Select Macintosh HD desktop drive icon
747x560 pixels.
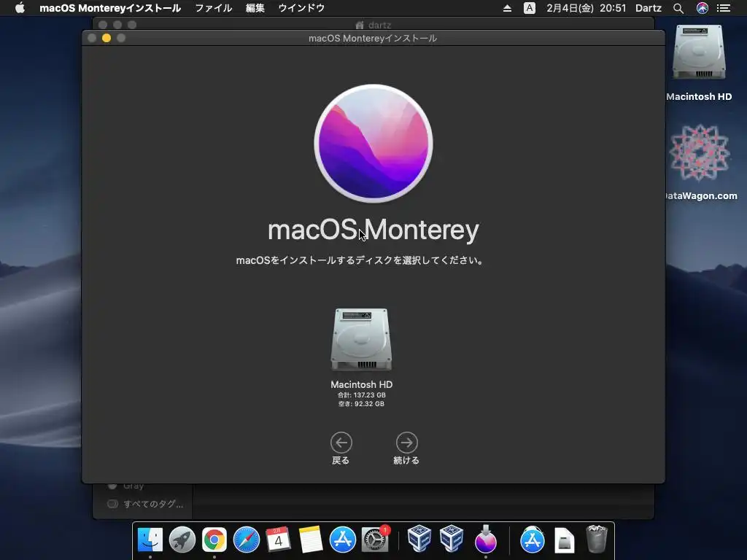click(x=699, y=52)
